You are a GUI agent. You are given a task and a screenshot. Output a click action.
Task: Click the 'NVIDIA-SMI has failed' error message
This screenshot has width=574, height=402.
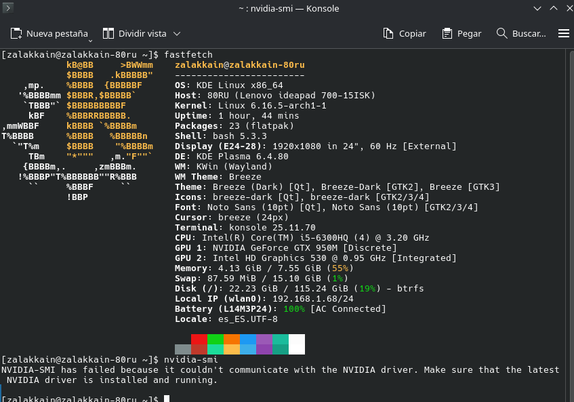pyautogui.click(x=280, y=375)
